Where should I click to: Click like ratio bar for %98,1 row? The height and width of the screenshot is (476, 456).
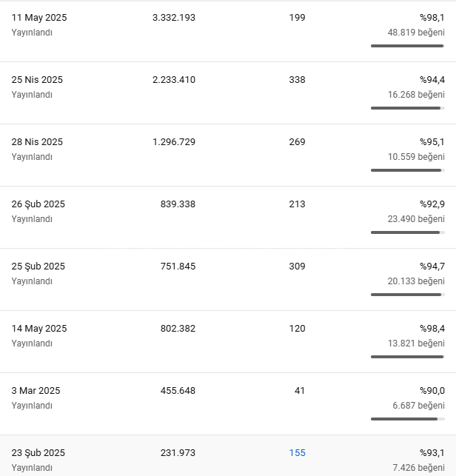(x=407, y=46)
